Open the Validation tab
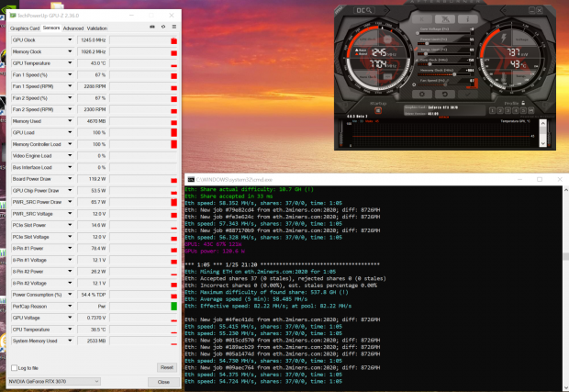The height and width of the screenshot is (392, 569). coord(97,28)
